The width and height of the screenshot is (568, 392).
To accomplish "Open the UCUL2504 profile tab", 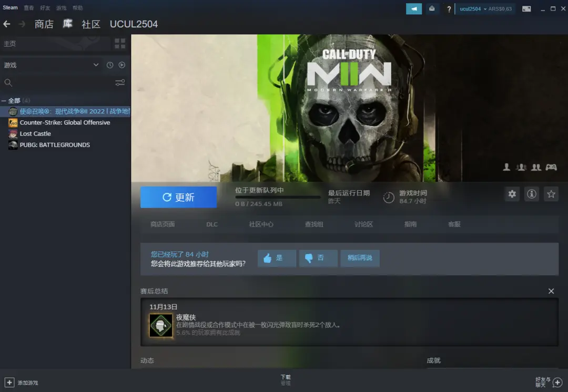I will point(134,24).
